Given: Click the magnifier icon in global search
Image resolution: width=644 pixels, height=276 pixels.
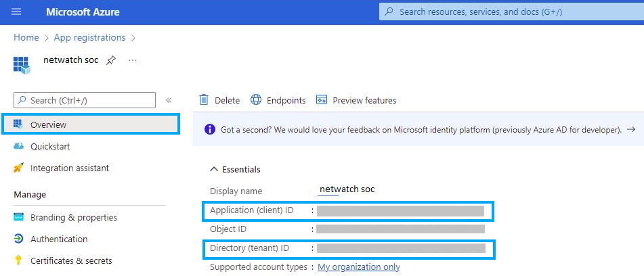Looking at the screenshot, I should click(x=388, y=12).
